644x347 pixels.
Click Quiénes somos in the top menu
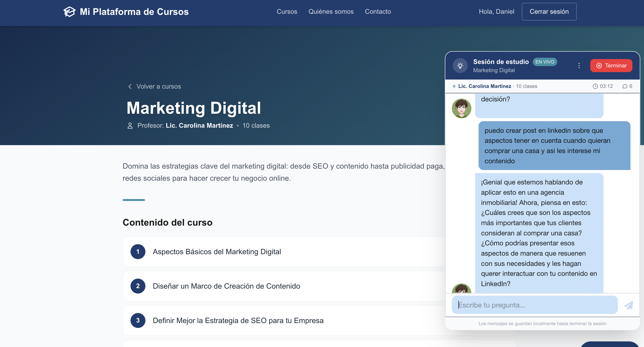pos(331,11)
